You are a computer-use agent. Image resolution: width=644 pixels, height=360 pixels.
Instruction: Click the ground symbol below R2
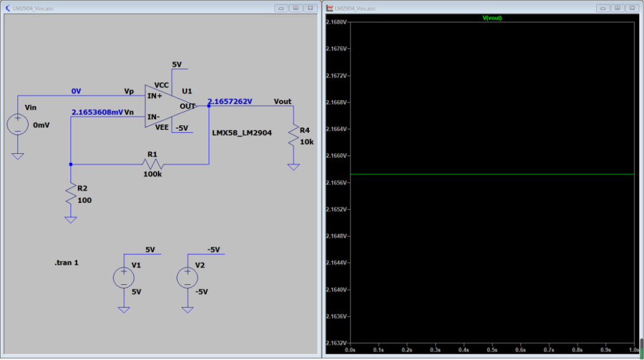click(70, 220)
